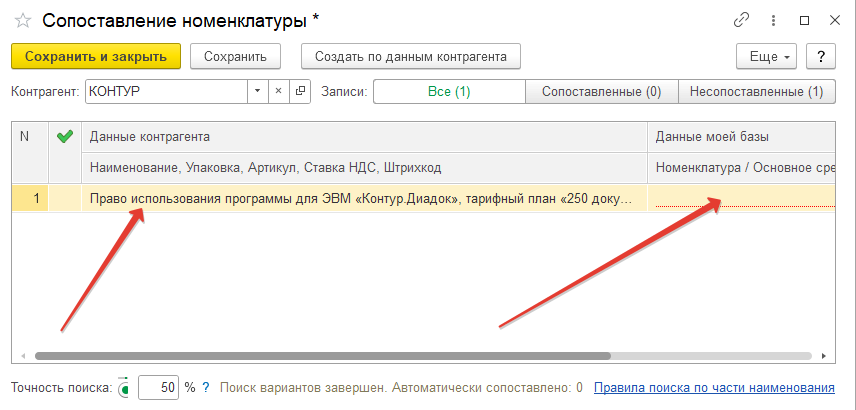Open the Еще dropdown menu
The image size is (856, 410).
coord(766,56)
